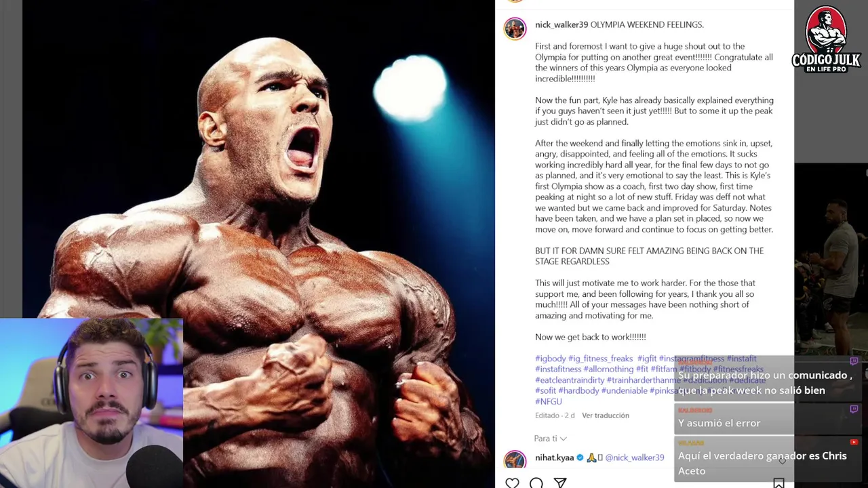Click nihat.kyaa commenter avatar
The width and height of the screenshot is (868, 488).
coord(515,460)
